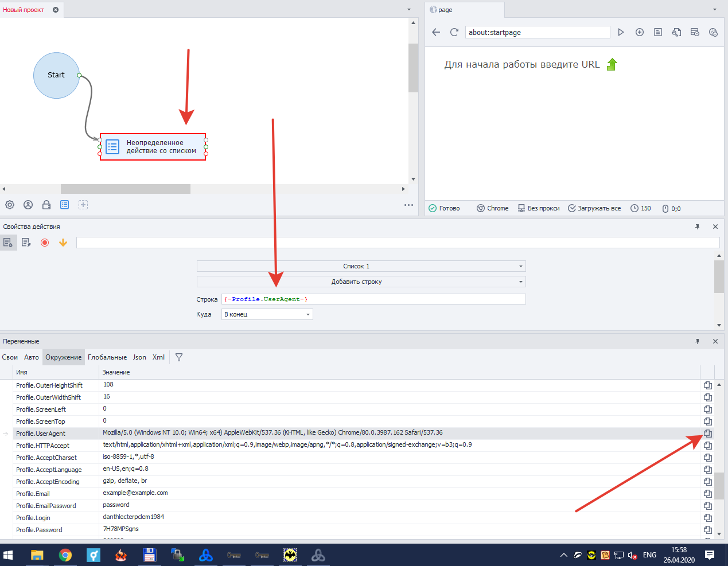Copy the Profile.UserAgent variable value
This screenshot has height=566, width=728.
(x=708, y=434)
